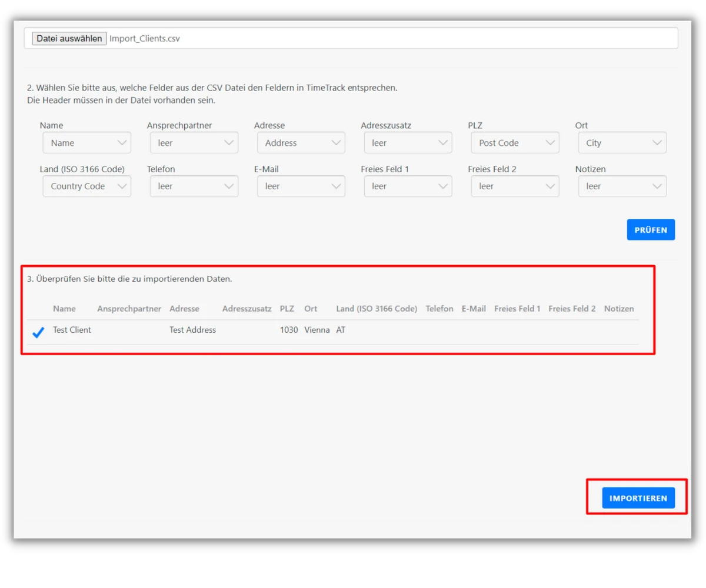Open the Telefon mapping dropdown

click(194, 186)
